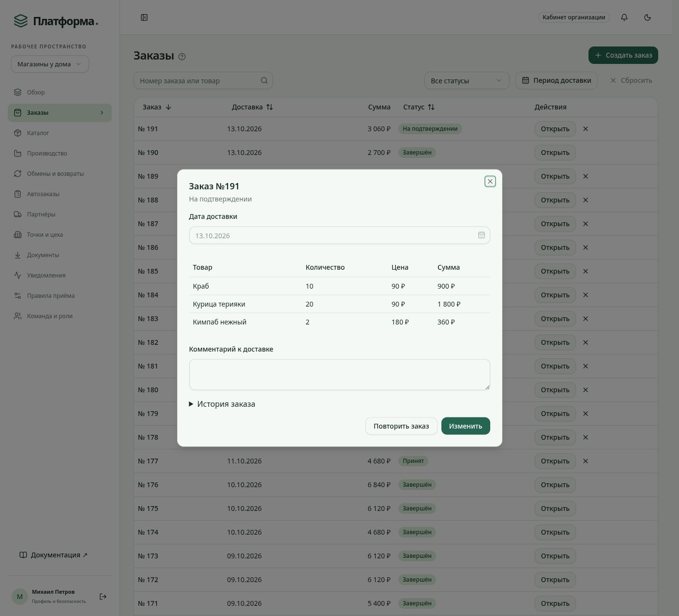Sort table by Статус column
This screenshot has width=679, height=616.
click(x=419, y=107)
